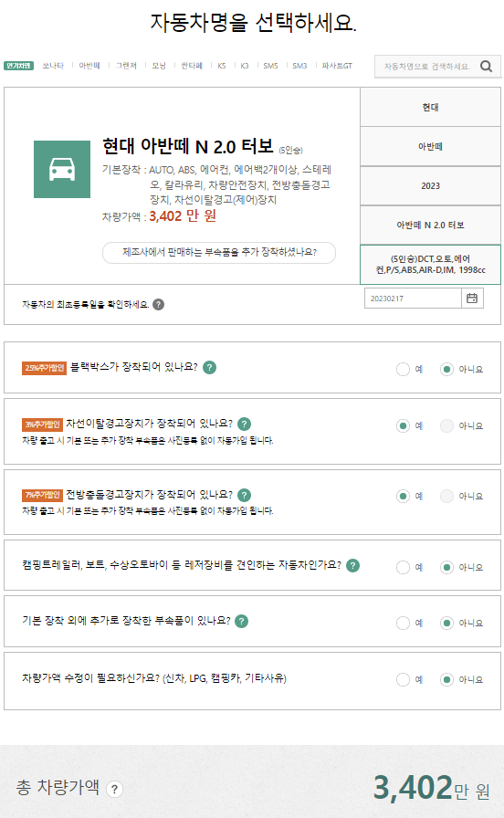The image size is (504, 818).
Task: Open the (5인승)DCT option detail selector
Action: coord(430,265)
